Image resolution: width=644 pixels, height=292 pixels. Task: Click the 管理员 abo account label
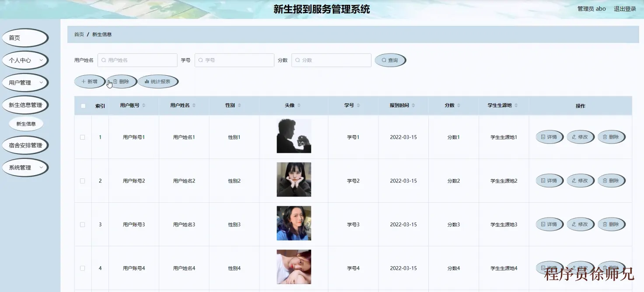[x=591, y=9]
